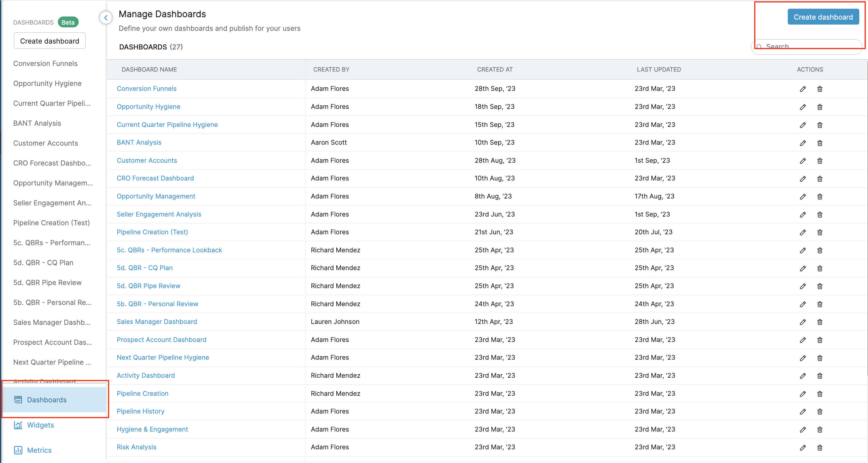The width and height of the screenshot is (868, 463).
Task: Delete the Pipeline History dashboard
Action: (820, 411)
